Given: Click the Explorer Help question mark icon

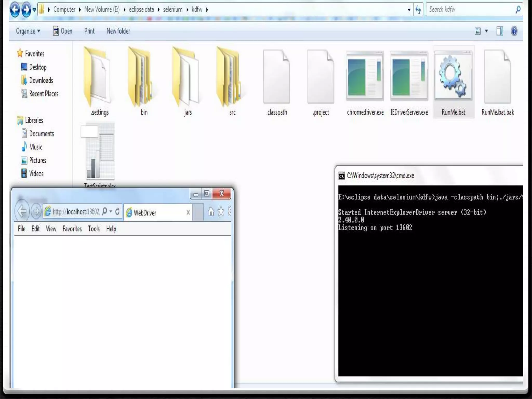Looking at the screenshot, I should coord(514,31).
